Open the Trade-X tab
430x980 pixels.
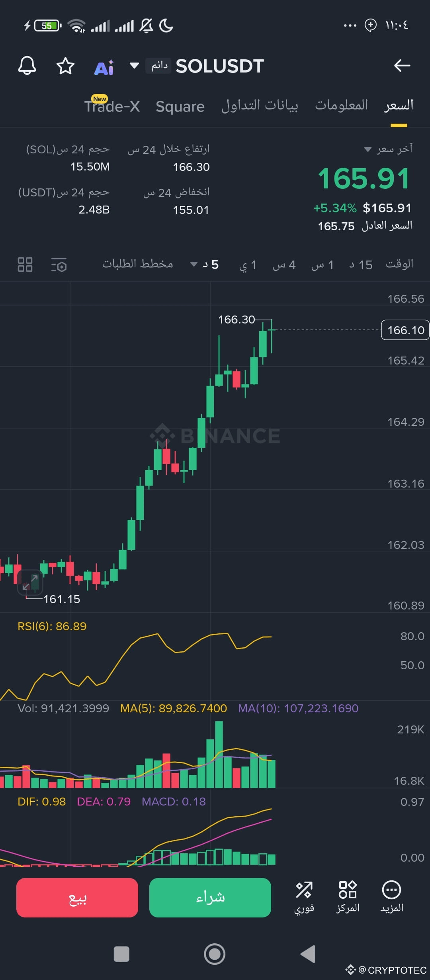pyautogui.click(x=112, y=106)
